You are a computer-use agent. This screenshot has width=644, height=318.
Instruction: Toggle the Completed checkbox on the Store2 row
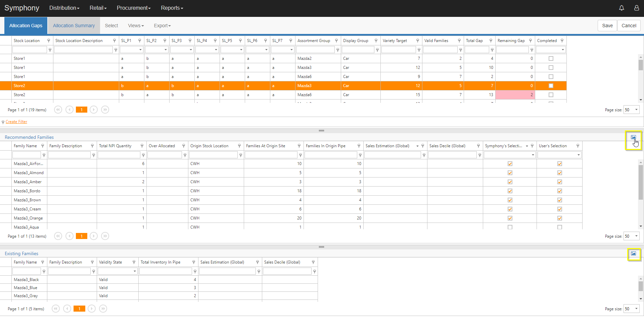coord(551,85)
